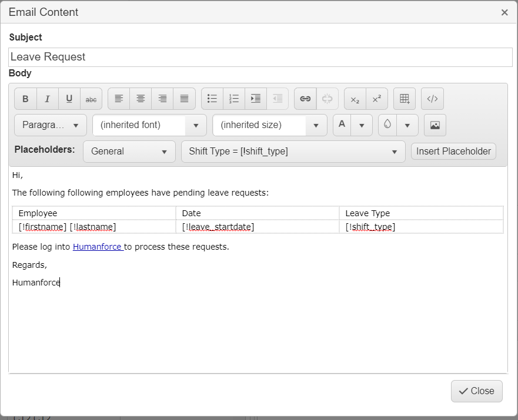This screenshot has height=420, width=518.
Task: Click the Close button with checkmark
Action: point(477,391)
